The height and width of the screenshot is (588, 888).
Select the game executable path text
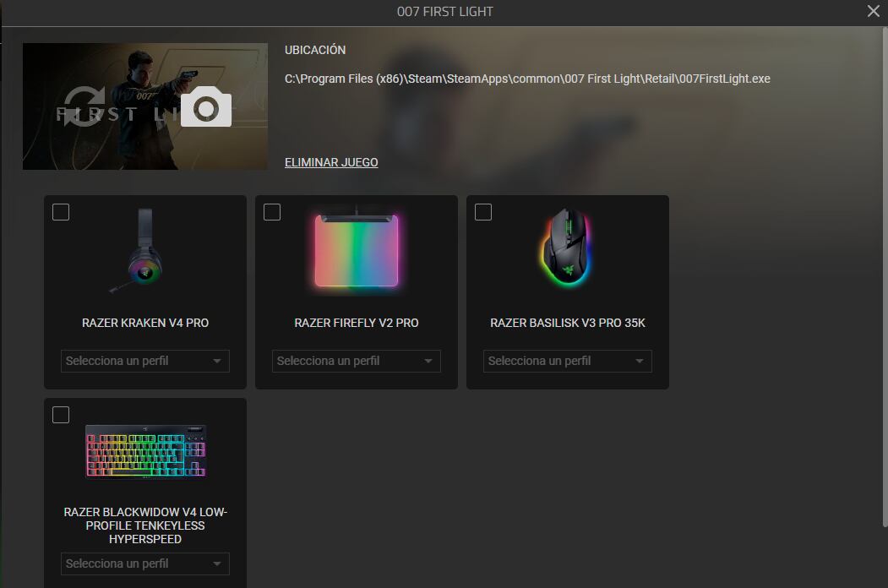pos(527,79)
